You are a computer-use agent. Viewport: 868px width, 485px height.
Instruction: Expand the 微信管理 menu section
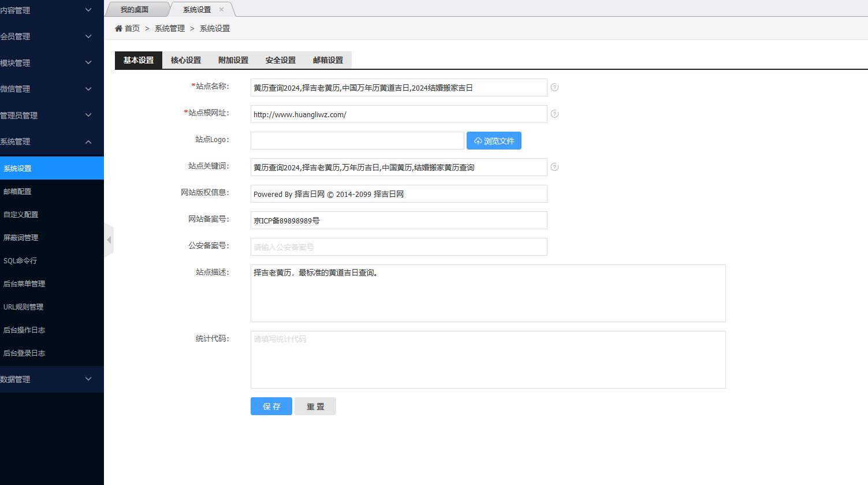[x=46, y=89]
